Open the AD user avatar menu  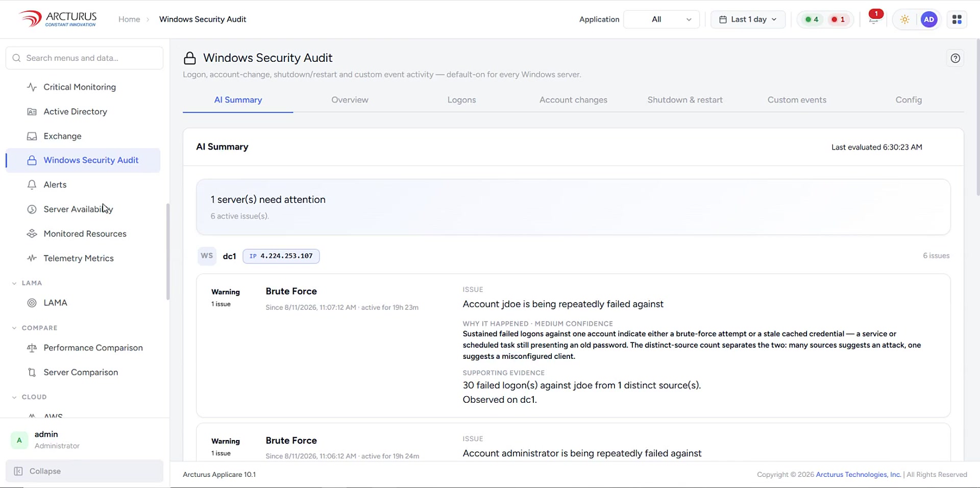(x=929, y=19)
